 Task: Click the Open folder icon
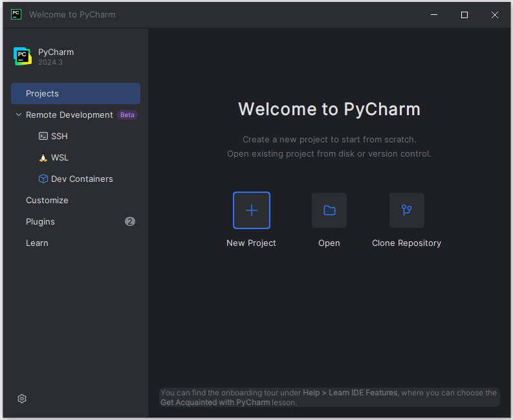(x=329, y=210)
